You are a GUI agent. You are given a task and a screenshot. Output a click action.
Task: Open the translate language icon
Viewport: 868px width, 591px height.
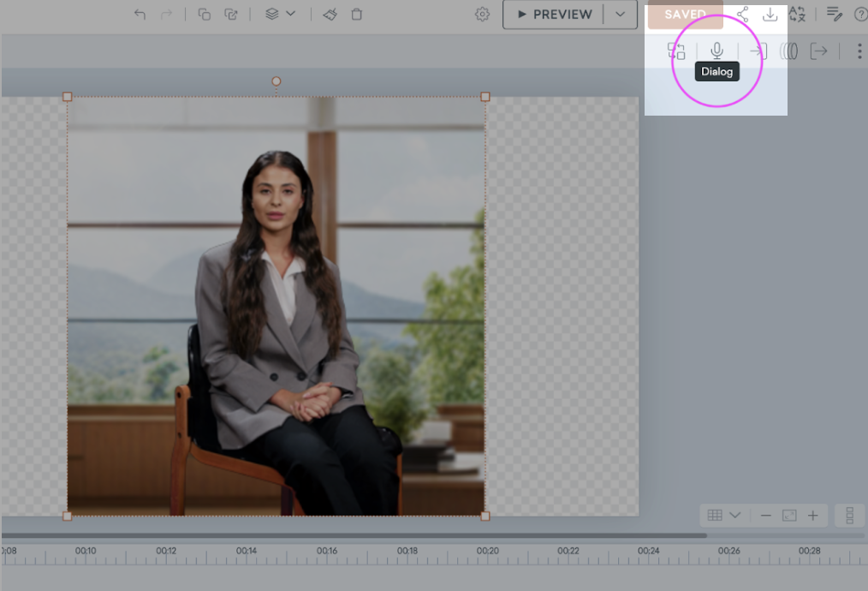(797, 15)
